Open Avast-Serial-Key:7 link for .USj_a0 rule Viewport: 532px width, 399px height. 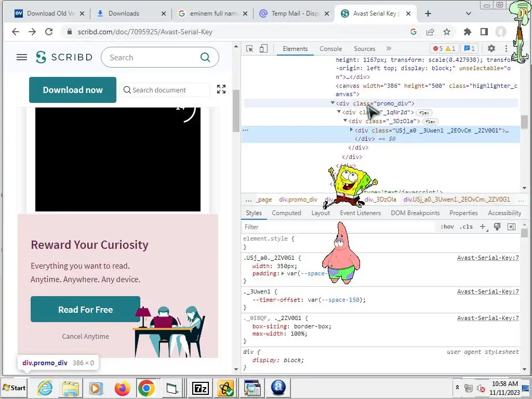pos(488,258)
